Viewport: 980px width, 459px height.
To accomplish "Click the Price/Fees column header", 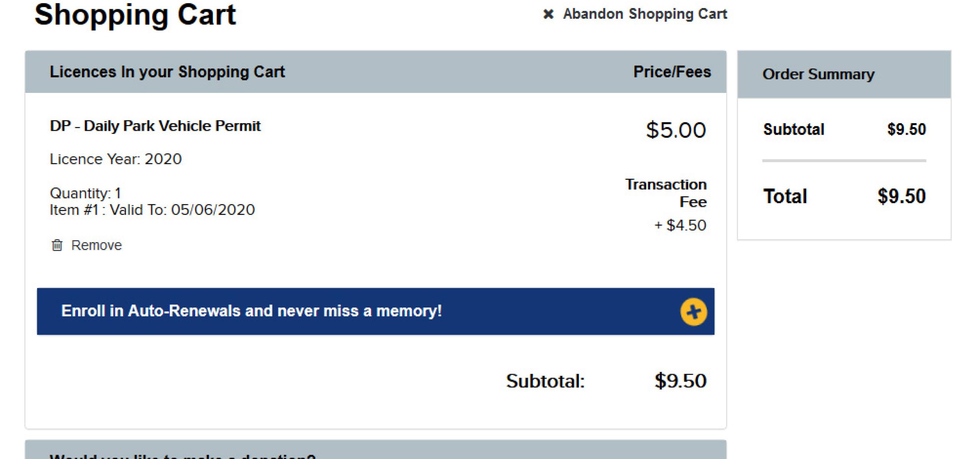I will click(x=672, y=72).
